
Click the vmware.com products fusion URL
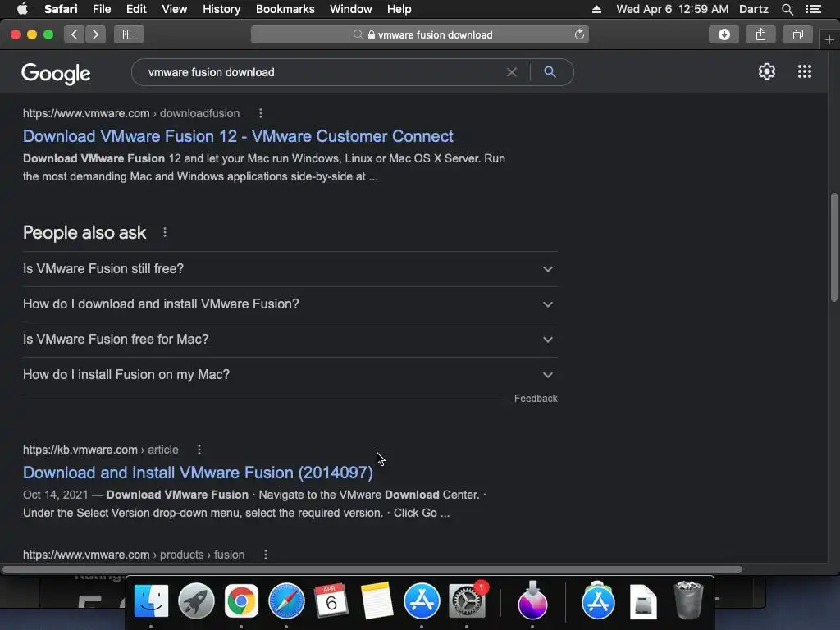click(x=134, y=555)
